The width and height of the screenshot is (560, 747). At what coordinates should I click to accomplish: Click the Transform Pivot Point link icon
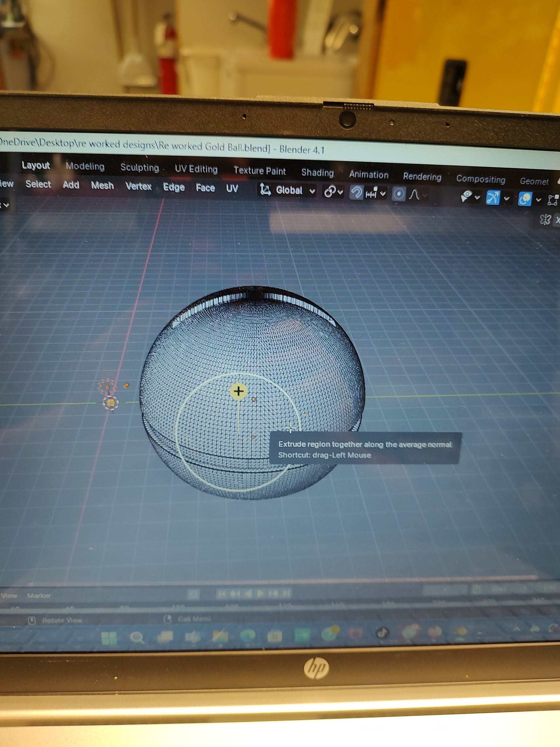[x=330, y=192]
